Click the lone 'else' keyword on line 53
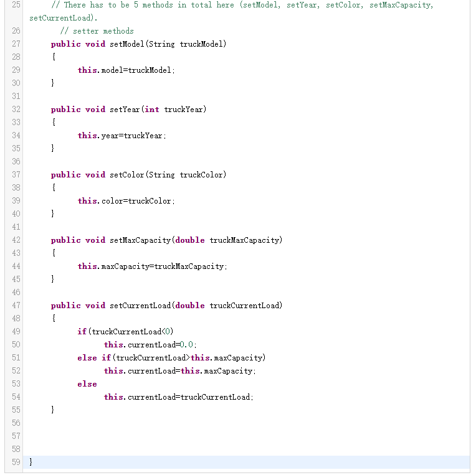This screenshot has height=475, width=476. pyautogui.click(x=87, y=384)
